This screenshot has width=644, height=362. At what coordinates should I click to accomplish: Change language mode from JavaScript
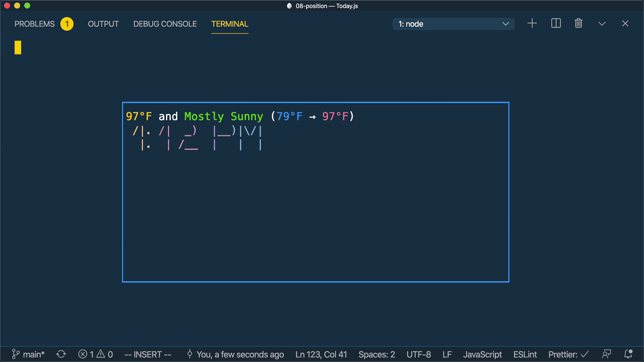pos(482,354)
